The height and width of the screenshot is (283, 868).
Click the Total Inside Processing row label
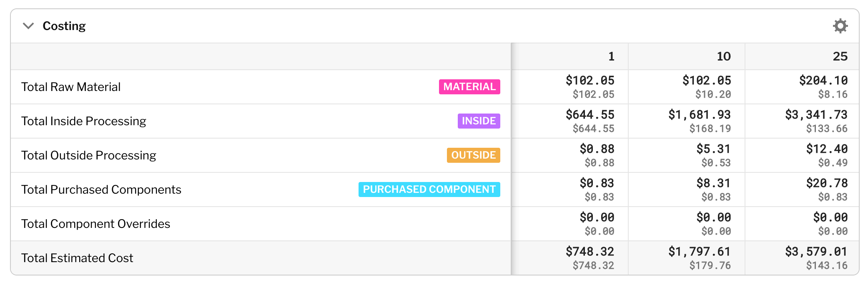pyautogui.click(x=84, y=121)
